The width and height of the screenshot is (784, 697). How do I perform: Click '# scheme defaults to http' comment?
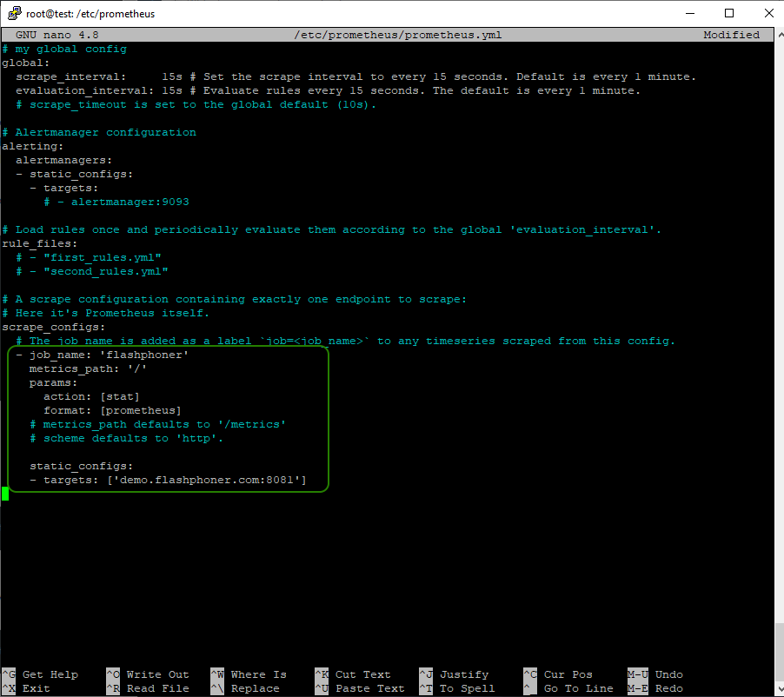point(127,439)
